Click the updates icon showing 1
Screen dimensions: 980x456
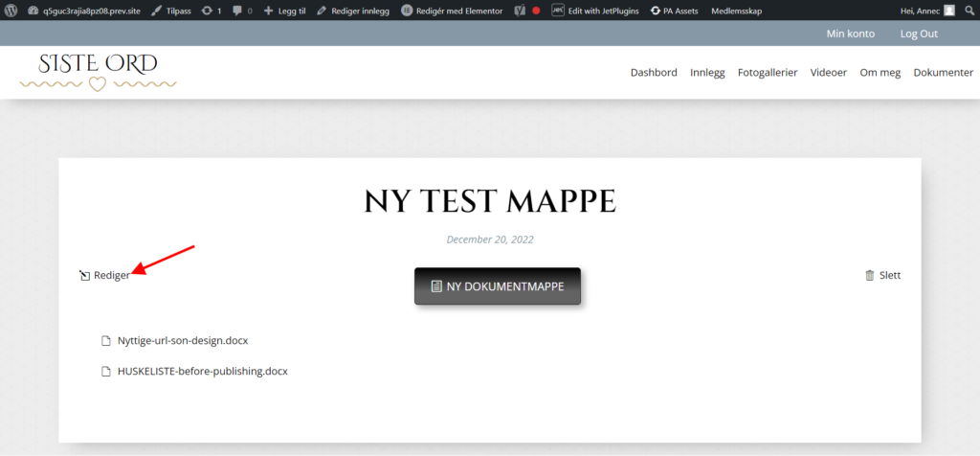click(212, 11)
